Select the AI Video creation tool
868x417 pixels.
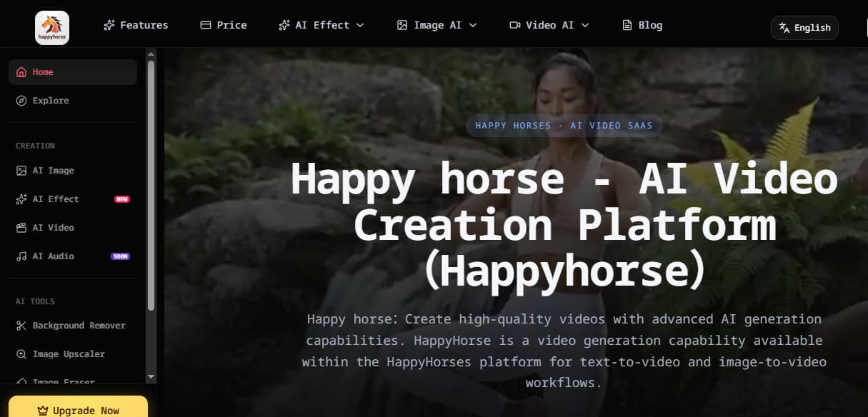(x=53, y=227)
